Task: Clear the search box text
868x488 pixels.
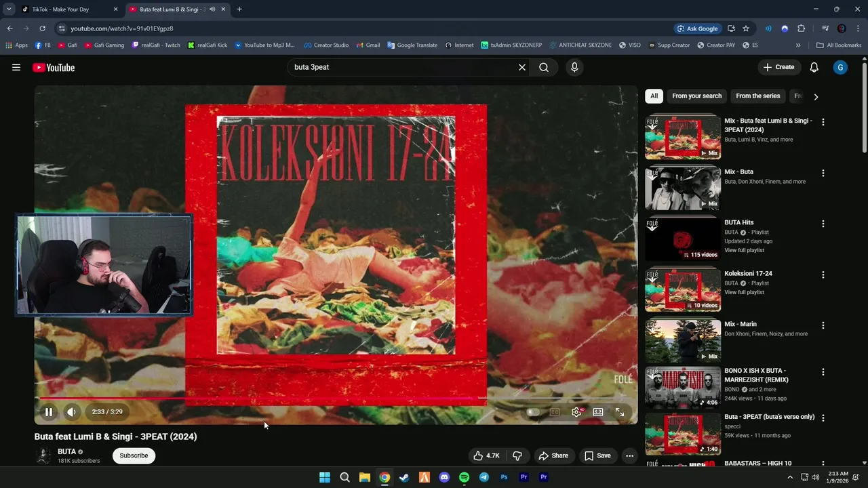Action: pos(522,67)
